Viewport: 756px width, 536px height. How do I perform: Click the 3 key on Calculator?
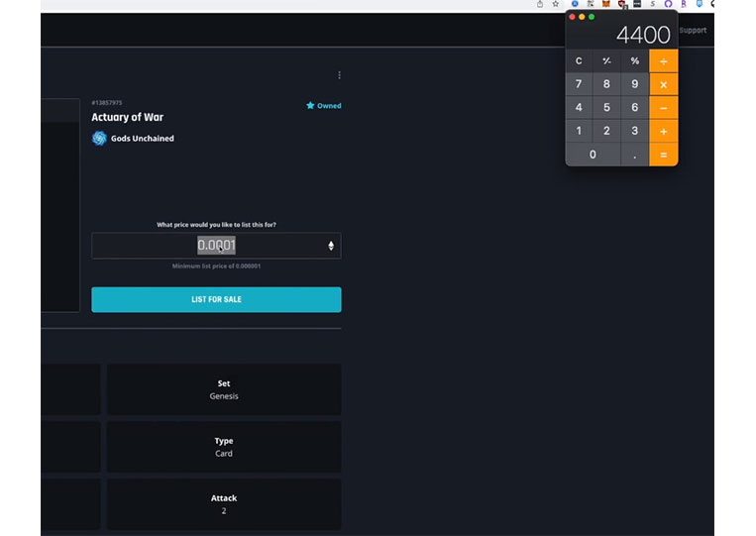634,131
